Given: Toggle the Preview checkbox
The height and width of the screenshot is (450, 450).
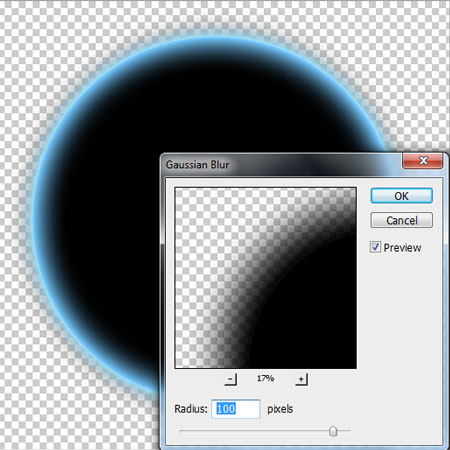Looking at the screenshot, I should click(x=375, y=247).
